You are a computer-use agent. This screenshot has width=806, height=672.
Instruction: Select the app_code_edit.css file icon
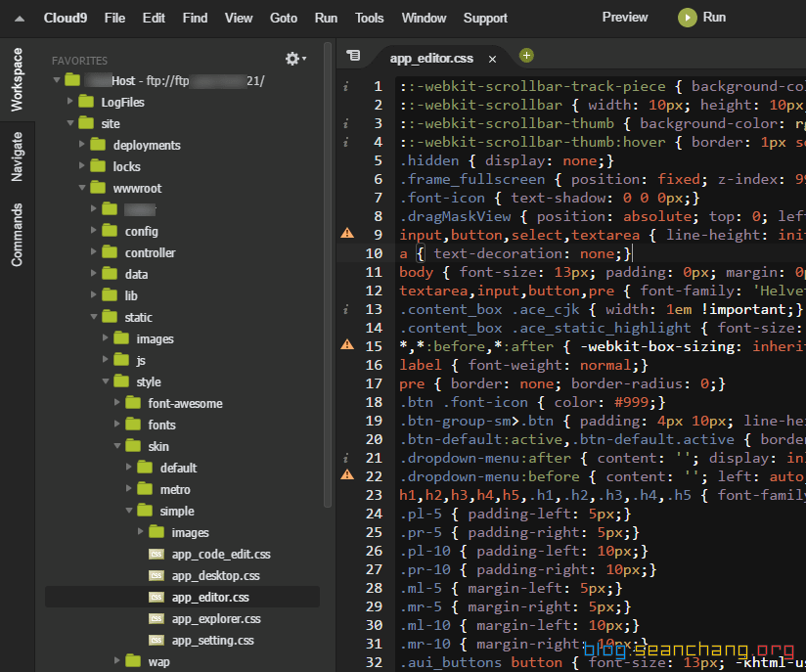point(157,554)
